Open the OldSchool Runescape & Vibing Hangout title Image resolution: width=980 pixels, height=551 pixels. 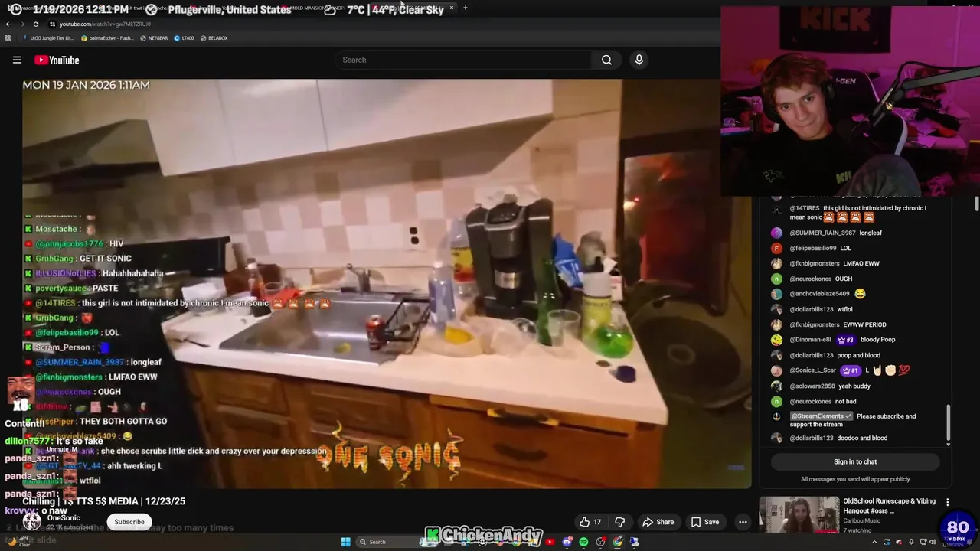point(889,506)
